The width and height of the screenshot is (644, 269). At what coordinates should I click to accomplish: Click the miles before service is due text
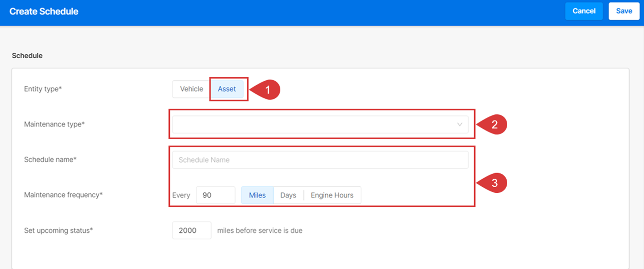[260, 230]
